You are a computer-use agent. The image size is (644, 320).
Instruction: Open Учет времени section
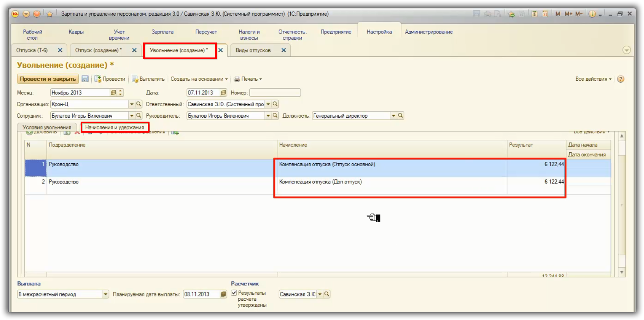[119, 35]
